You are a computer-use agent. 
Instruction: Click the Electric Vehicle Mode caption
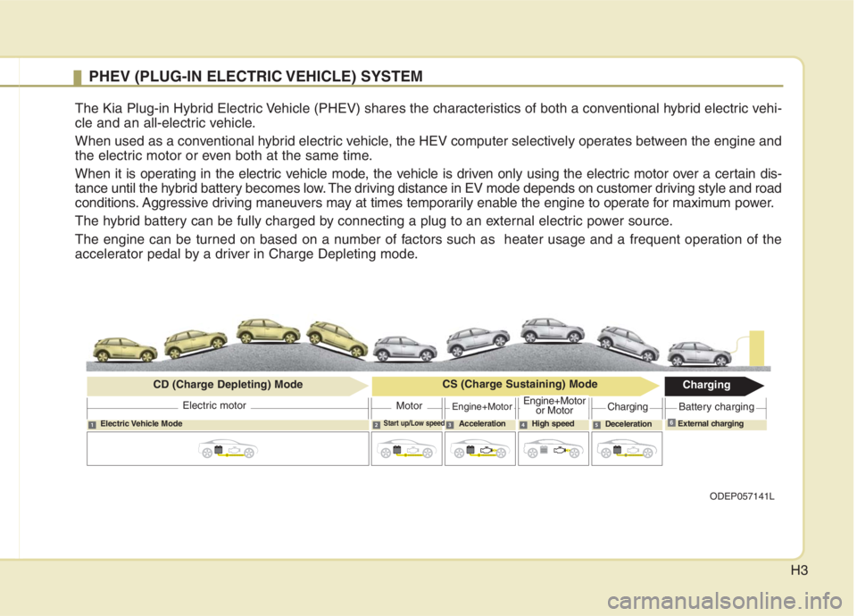click(141, 423)
